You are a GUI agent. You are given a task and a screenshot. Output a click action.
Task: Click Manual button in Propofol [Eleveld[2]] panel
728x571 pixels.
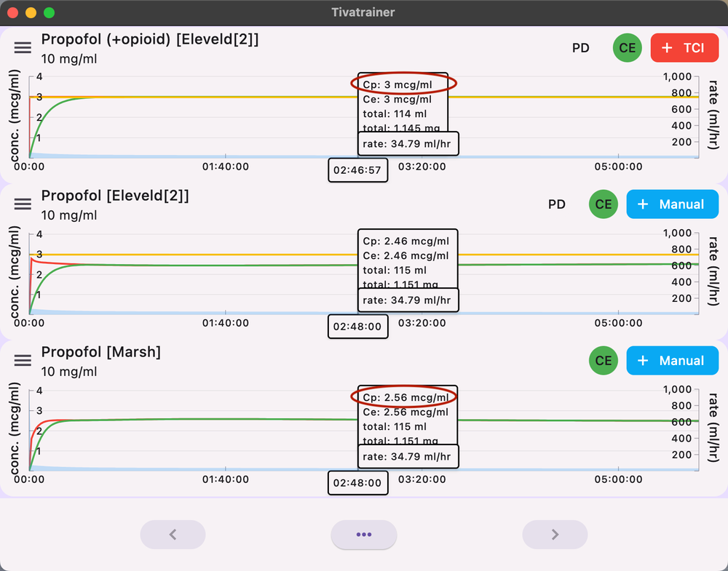pos(672,204)
